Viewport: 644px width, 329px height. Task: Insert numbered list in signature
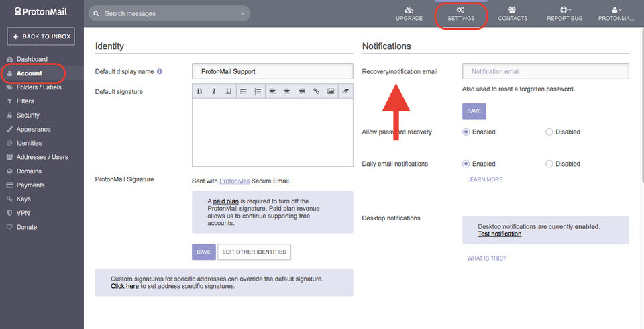click(x=258, y=91)
